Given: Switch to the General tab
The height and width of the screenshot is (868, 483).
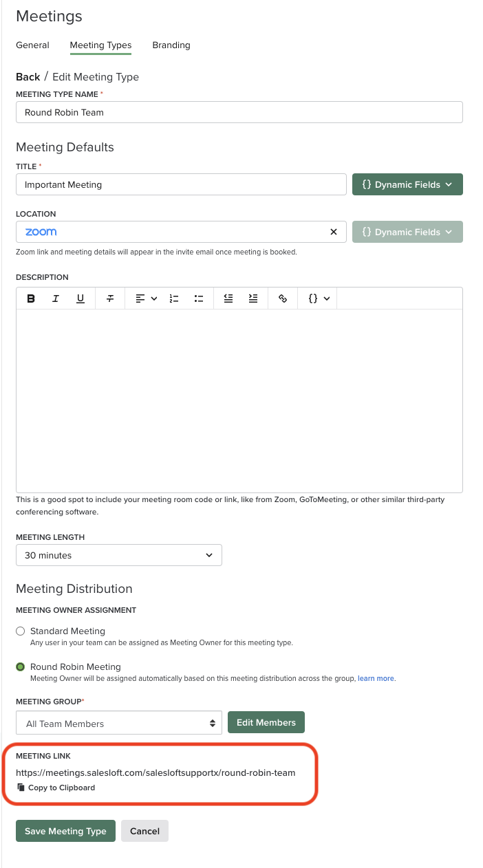Looking at the screenshot, I should (32, 45).
